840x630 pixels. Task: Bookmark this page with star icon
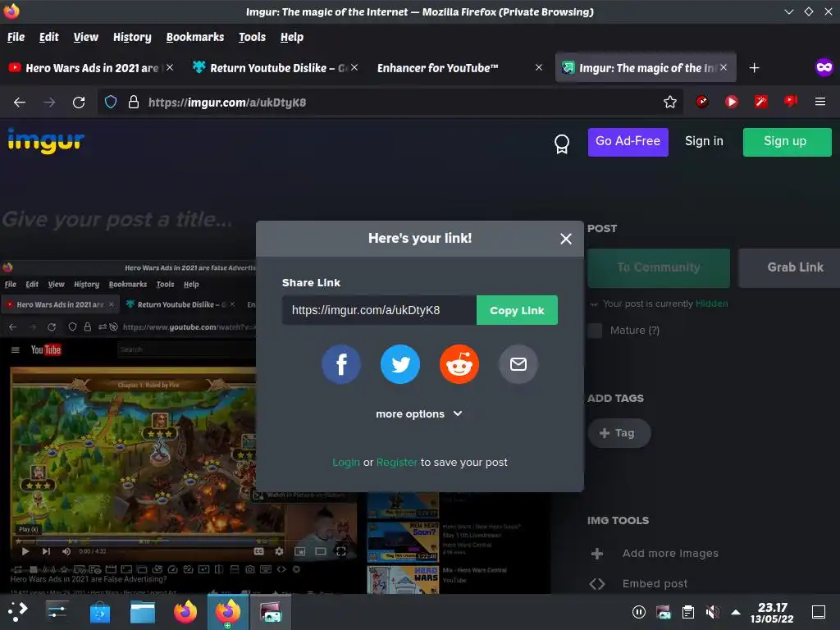pyautogui.click(x=669, y=103)
